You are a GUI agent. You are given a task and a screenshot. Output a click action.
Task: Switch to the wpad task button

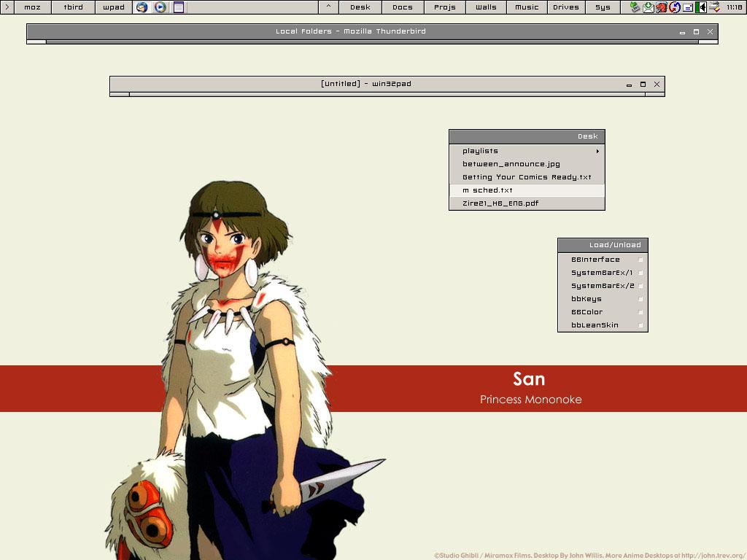[114, 7]
